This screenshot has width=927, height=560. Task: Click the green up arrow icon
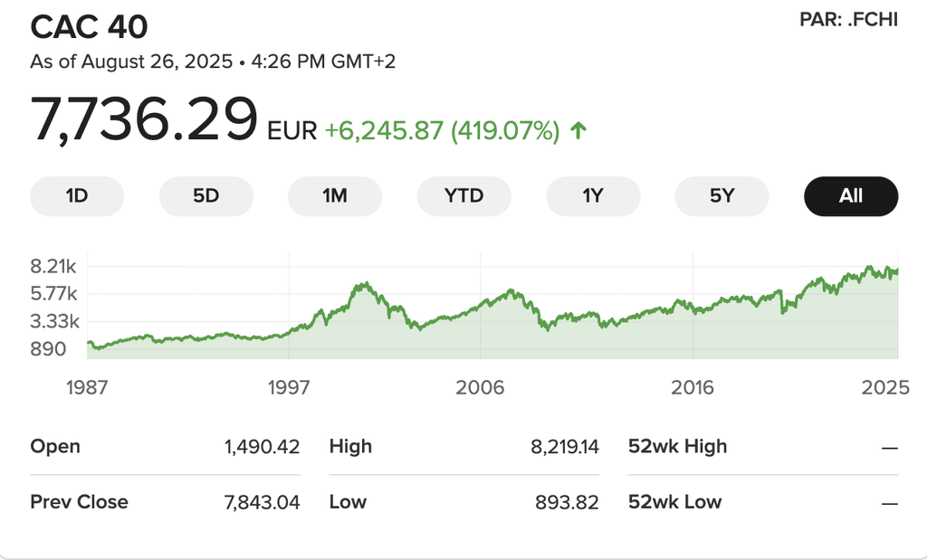(x=578, y=131)
